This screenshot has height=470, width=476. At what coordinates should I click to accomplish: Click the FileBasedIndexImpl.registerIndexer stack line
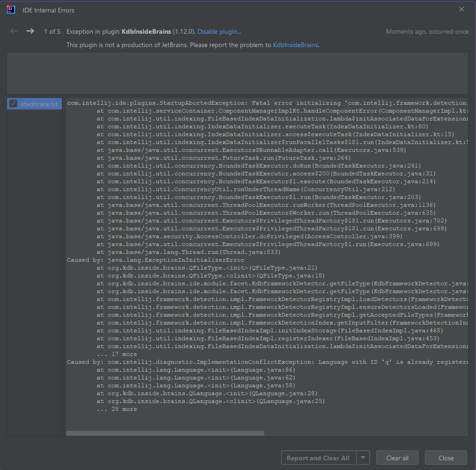[268, 338]
